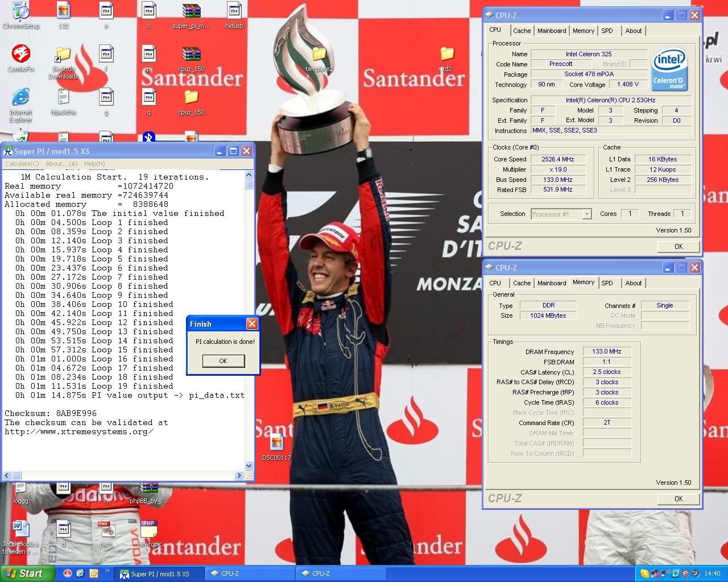Select the desktop file named o
Image resolution: width=728 pixels, height=582 pixels.
(149, 15)
